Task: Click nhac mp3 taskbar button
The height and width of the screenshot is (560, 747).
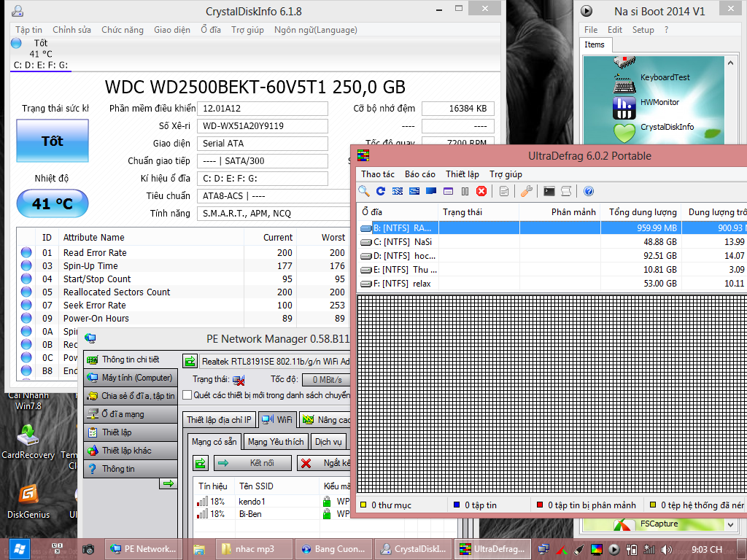Action: pyautogui.click(x=254, y=550)
